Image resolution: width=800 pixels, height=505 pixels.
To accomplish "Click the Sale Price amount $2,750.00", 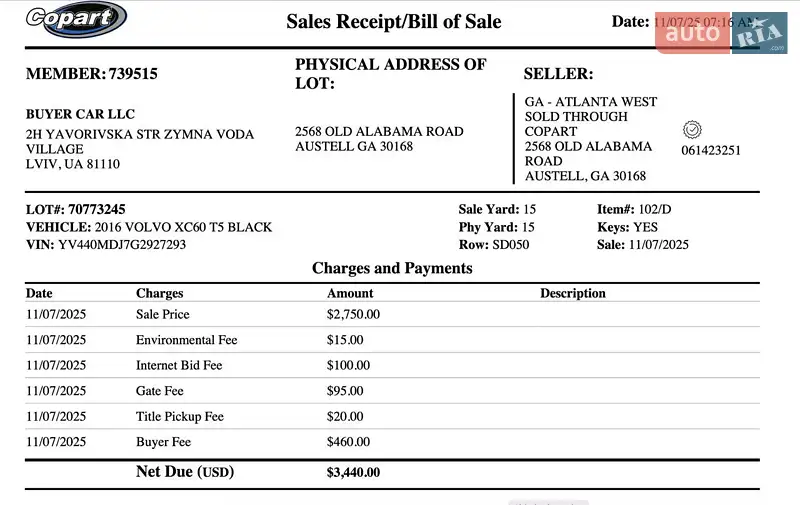I will [353, 314].
